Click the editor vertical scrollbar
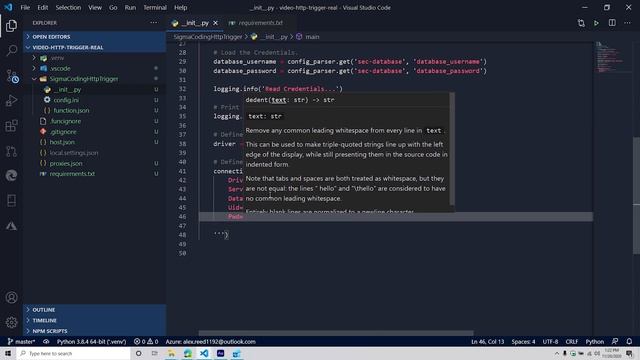The width and height of the screenshot is (640, 360). pos(636,196)
